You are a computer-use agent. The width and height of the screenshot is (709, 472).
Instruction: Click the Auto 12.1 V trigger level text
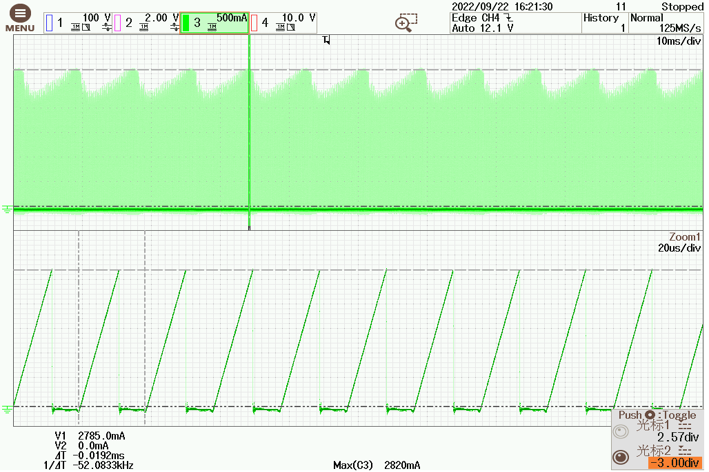pyautogui.click(x=483, y=28)
